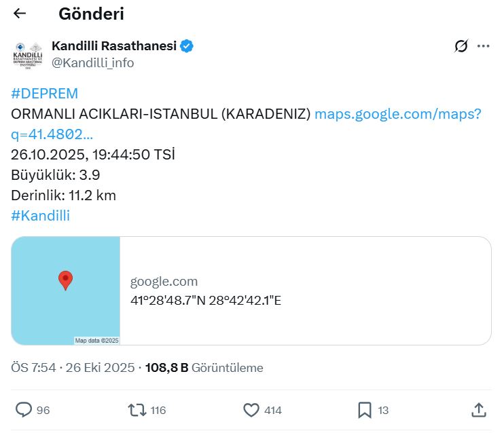The width and height of the screenshot is (504, 433).
Task: Click the red map pin marker
Action: click(x=65, y=280)
